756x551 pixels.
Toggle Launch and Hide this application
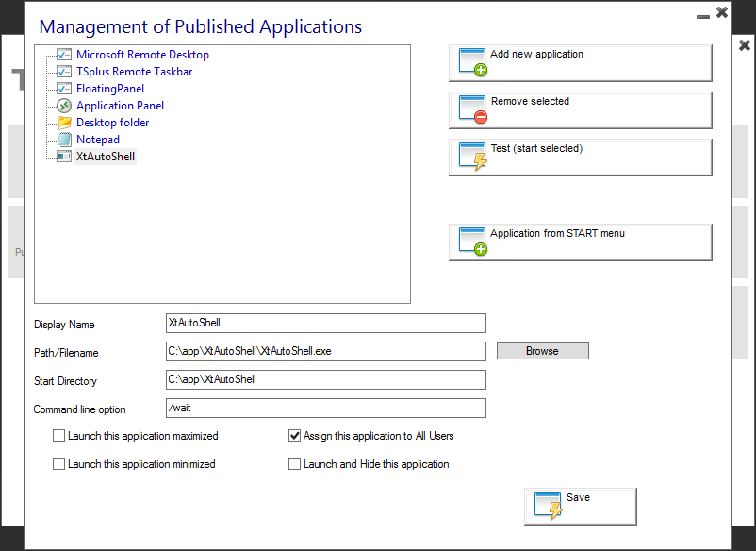pyautogui.click(x=295, y=464)
